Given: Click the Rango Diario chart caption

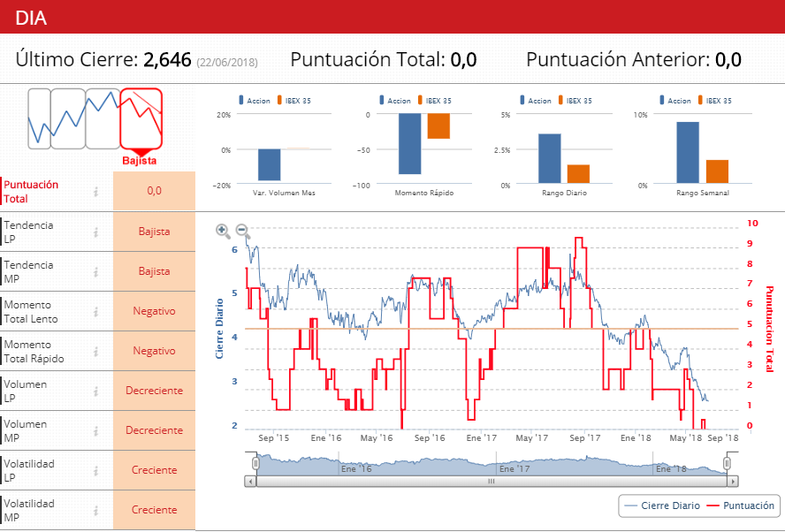Looking at the screenshot, I should [564, 193].
